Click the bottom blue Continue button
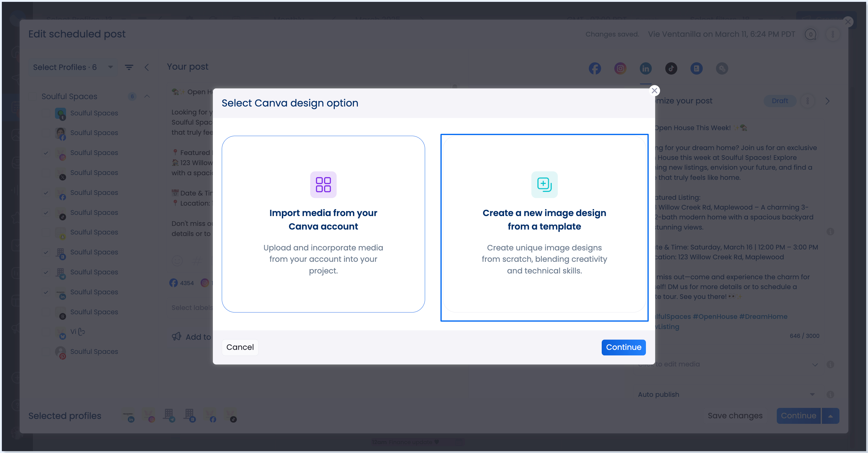Screen dimensions: 868x453 tap(798, 416)
